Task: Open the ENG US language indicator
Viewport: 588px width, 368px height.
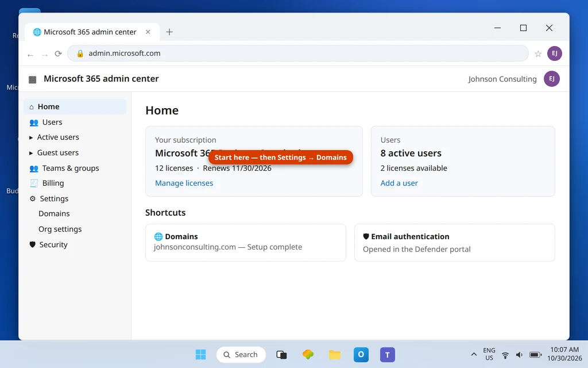Action: click(x=489, y=354)
